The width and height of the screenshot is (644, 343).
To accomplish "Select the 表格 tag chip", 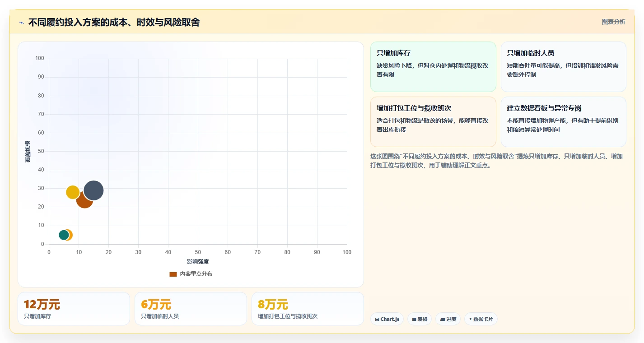I will [x=420, y=319].
